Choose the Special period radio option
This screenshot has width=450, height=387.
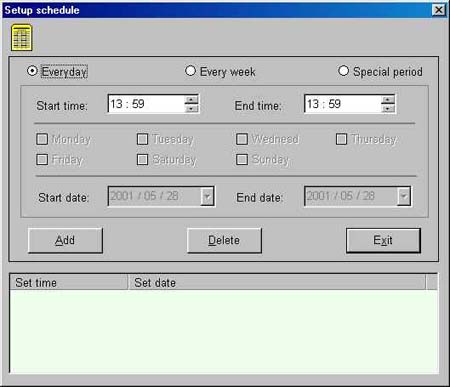pos(343,71)
